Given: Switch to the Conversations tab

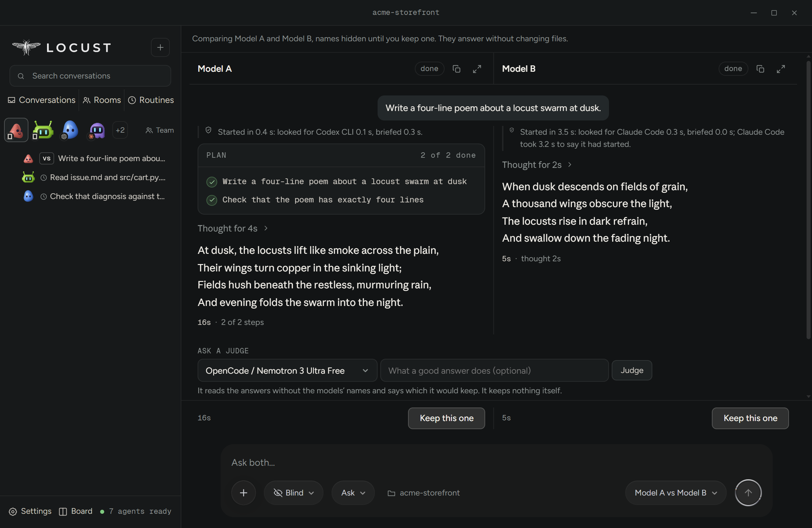Looking at the screenshot, I should click(x=42, y=100).
